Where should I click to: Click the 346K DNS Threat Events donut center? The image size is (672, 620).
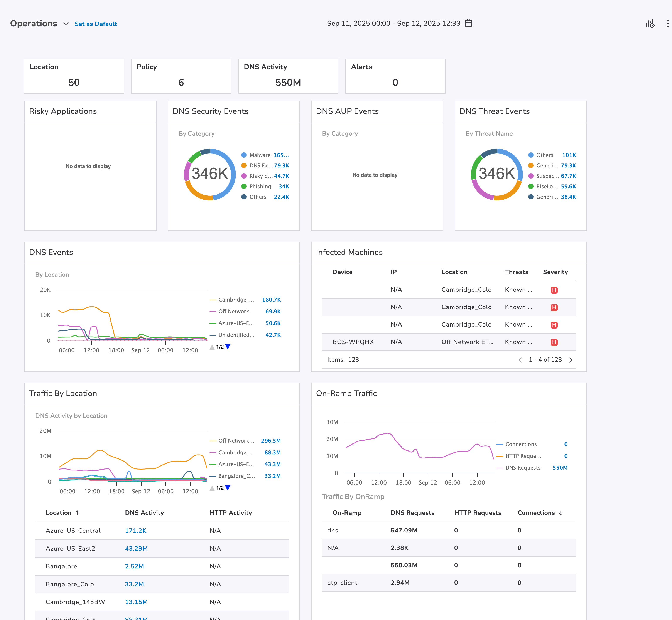pyautogui.click(x=496, y=174)
